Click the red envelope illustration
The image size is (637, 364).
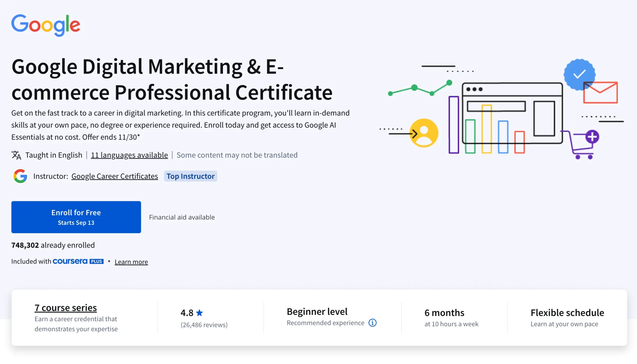click(600, 93)
